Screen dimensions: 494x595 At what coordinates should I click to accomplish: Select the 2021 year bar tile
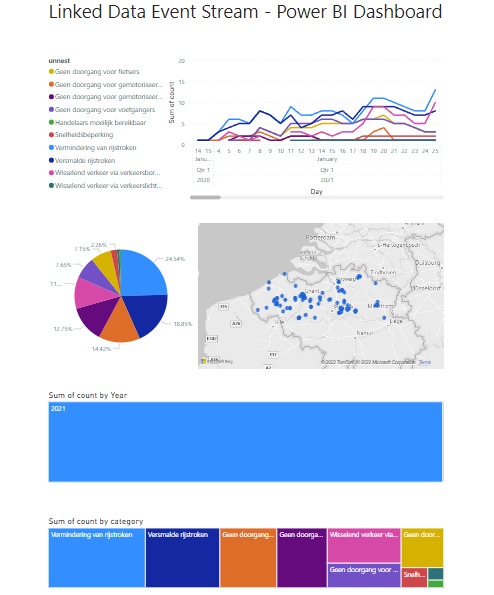245,442
